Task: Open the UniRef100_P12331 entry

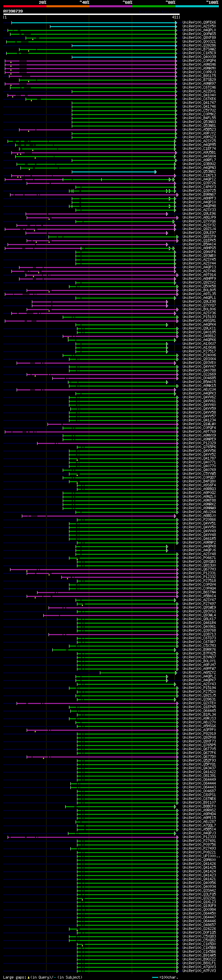Action: tap(199, 573)
